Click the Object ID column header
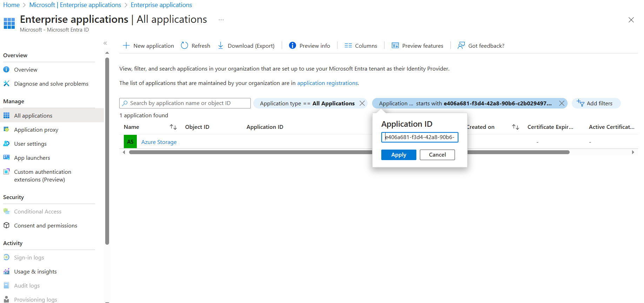 197,127
